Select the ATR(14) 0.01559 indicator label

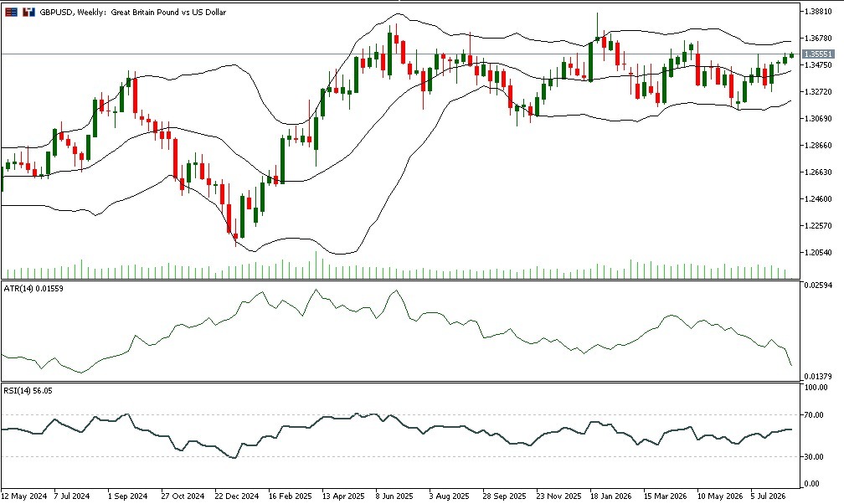tap(33, 289)
